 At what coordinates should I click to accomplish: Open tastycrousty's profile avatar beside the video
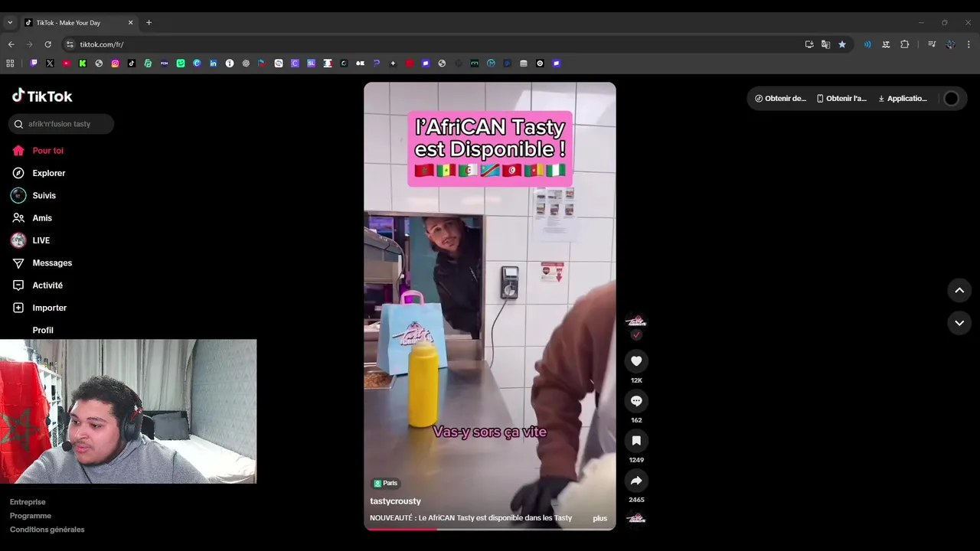636,321
